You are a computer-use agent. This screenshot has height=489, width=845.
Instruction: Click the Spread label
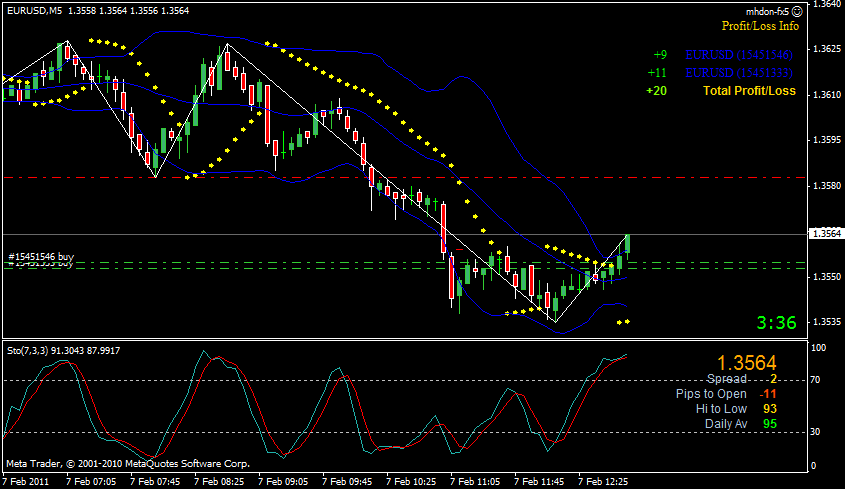click(726, 378)
